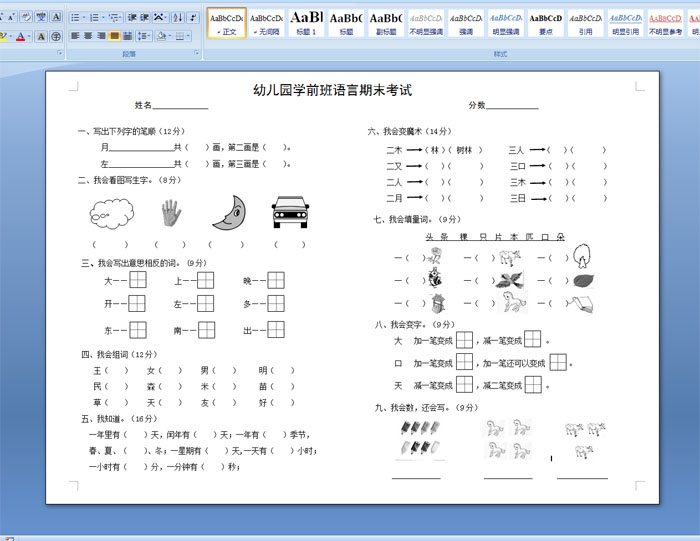700x541 pixels.
Task: Click the Asian Layout icon
Action: 158,17
